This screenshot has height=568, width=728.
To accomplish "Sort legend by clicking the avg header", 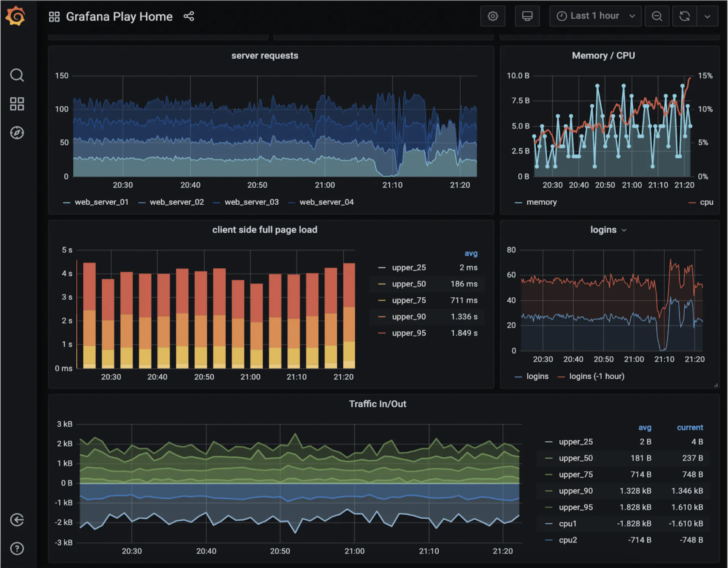I will (x=645, y=427).
